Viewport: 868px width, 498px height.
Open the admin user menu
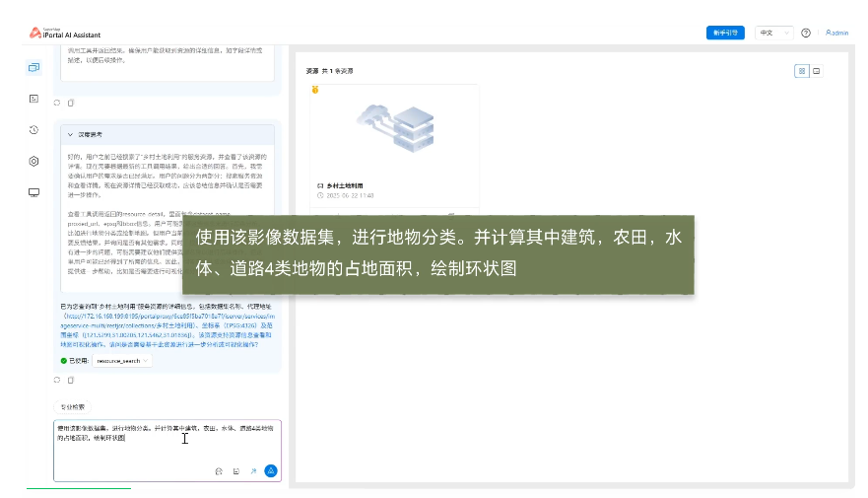(836, 33)
